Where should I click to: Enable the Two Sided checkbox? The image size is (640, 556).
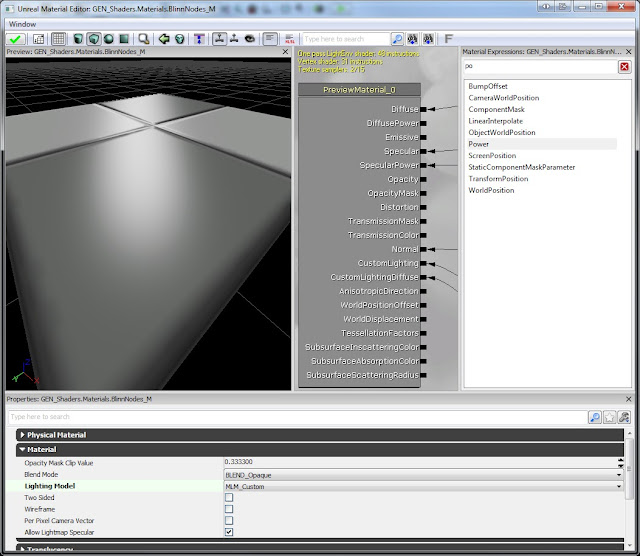click(229, 497)
